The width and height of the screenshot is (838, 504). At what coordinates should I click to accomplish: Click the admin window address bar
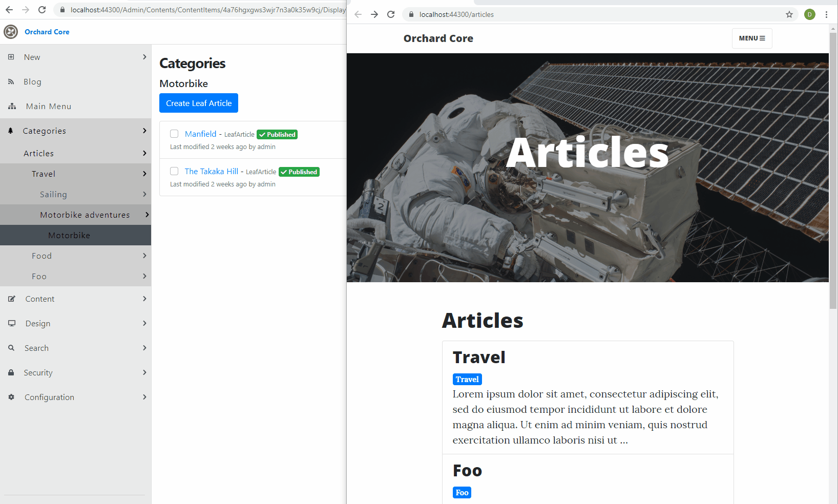click(200, 10)
